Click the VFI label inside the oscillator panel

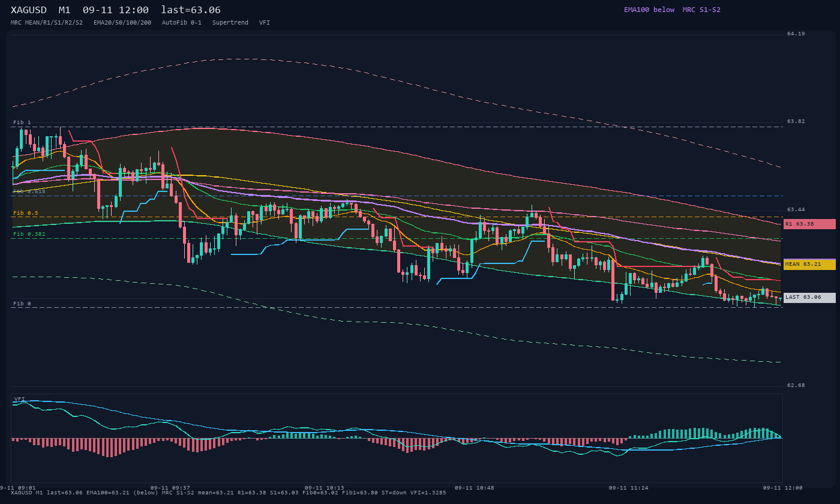tap(20, 399)
